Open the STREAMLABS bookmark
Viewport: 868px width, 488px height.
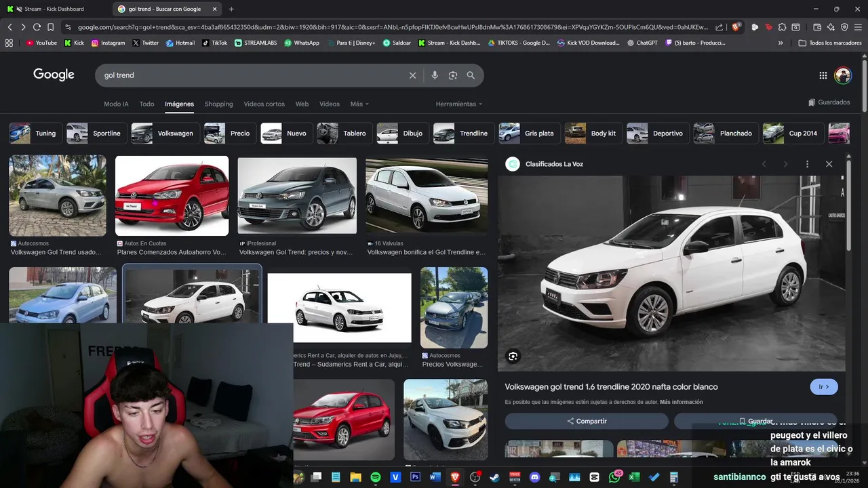[256, 43]
